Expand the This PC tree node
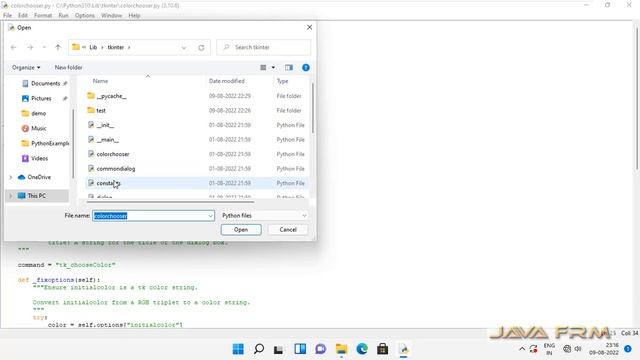The image size is (640, 360). 11,196
